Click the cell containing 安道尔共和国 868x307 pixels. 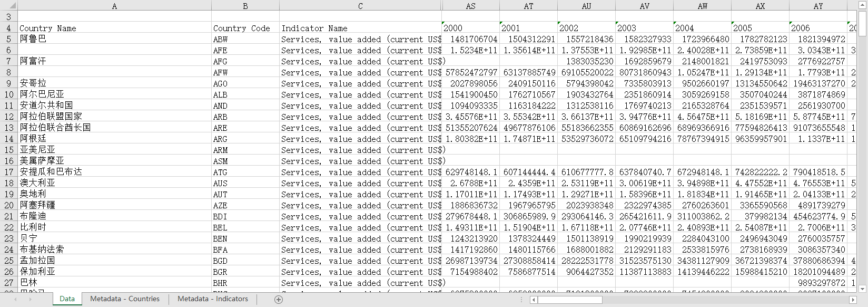[x=114, y=105]
